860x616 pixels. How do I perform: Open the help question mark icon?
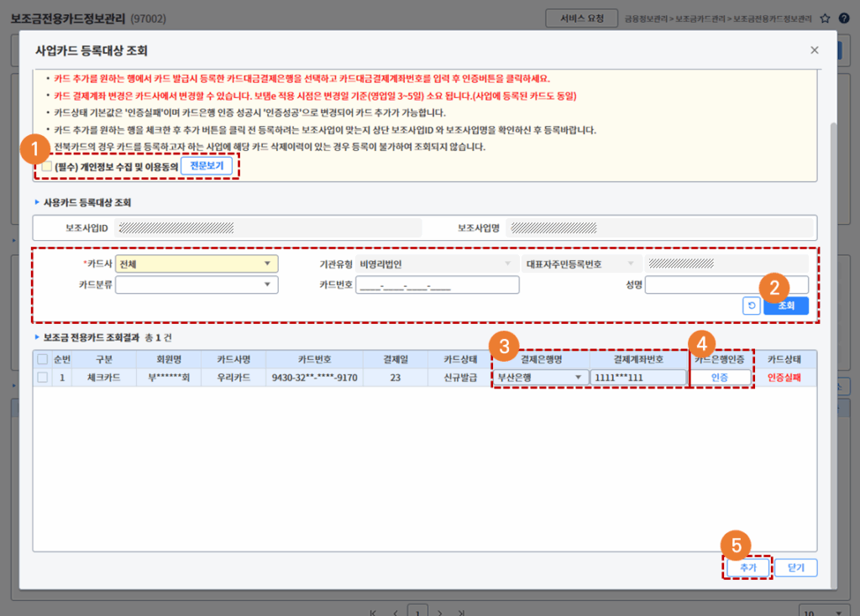click(844, 18)
